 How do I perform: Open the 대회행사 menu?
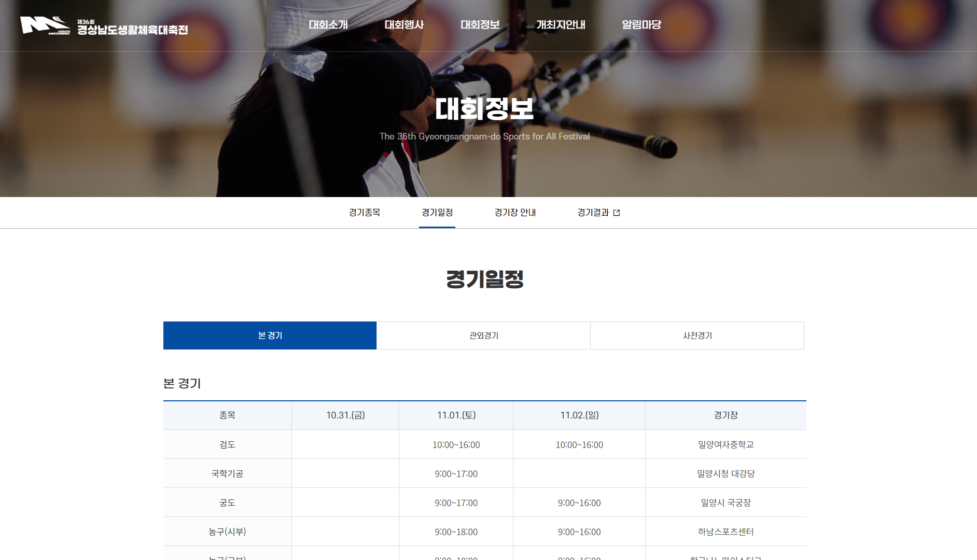coord(404,25)
